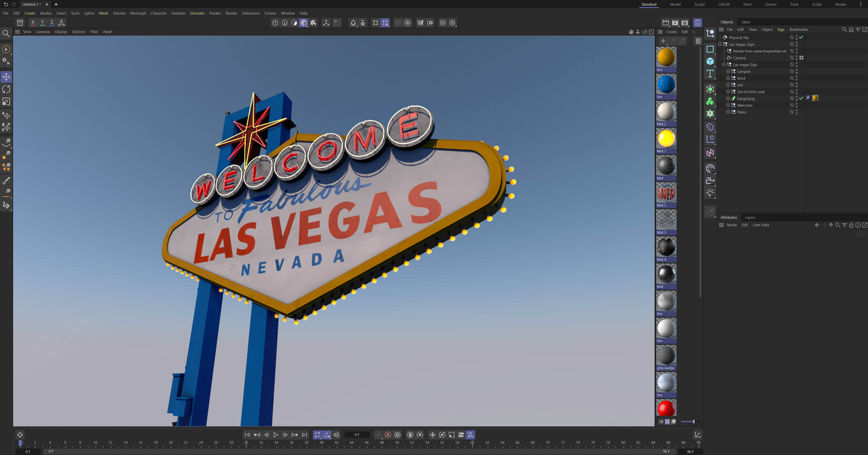The width and height of the screenshot is (868, 455).
Task: Expand the Welcome object
Action: pos(728,105)
